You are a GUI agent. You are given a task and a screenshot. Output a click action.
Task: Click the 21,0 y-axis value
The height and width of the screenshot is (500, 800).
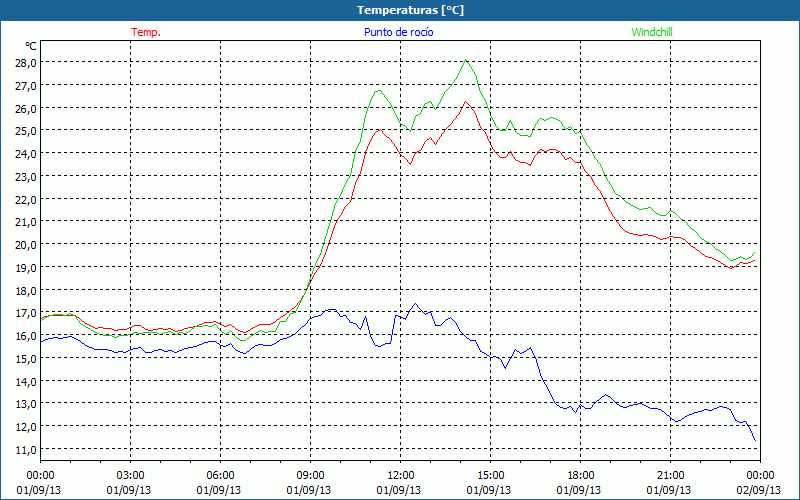(26, 222)
